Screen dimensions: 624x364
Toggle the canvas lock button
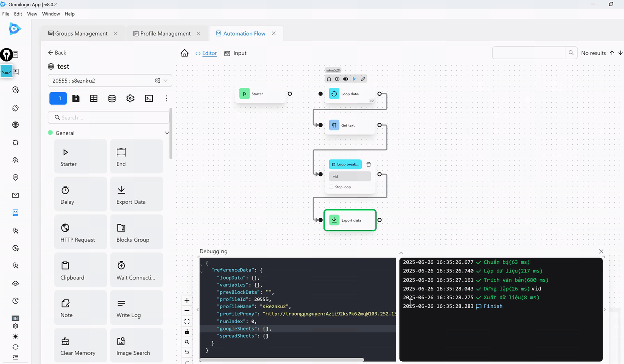coord(187,332)
